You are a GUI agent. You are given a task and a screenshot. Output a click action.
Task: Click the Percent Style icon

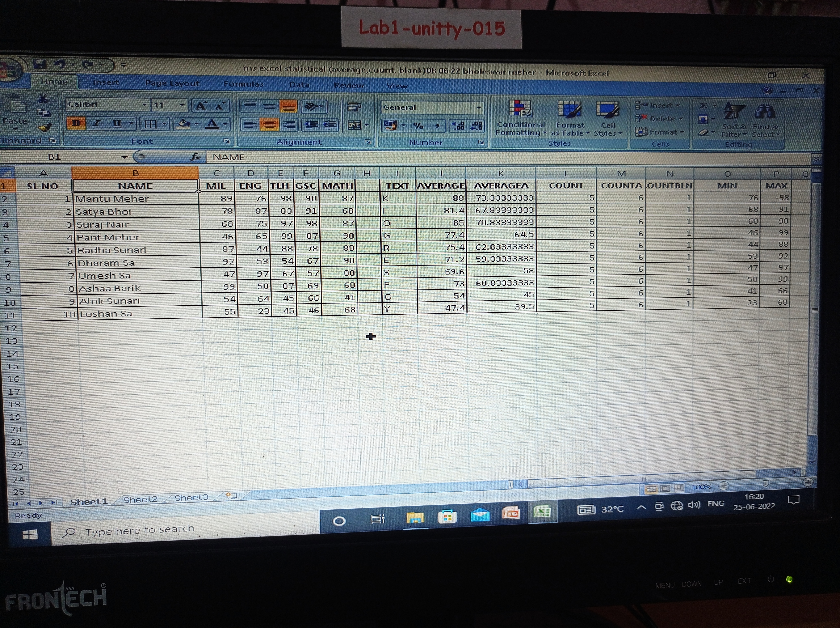point(418,126)
